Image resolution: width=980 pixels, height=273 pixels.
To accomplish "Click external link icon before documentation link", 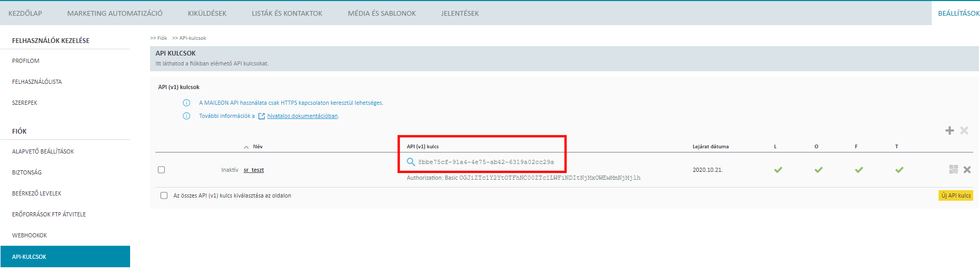I will 262,116.
